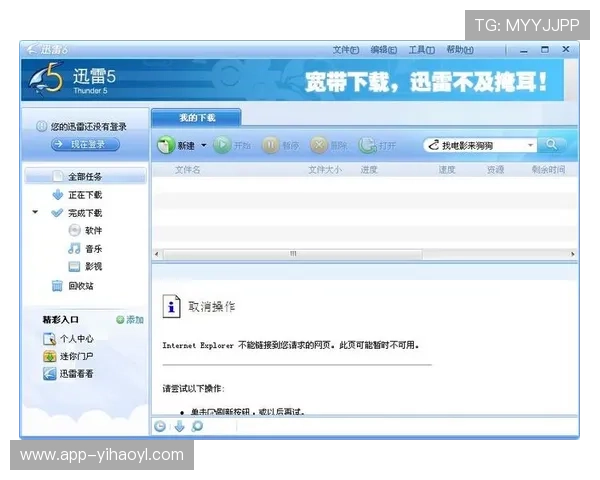
Task: Select 全部任务 in the task tree
Action: coord(85,176)
